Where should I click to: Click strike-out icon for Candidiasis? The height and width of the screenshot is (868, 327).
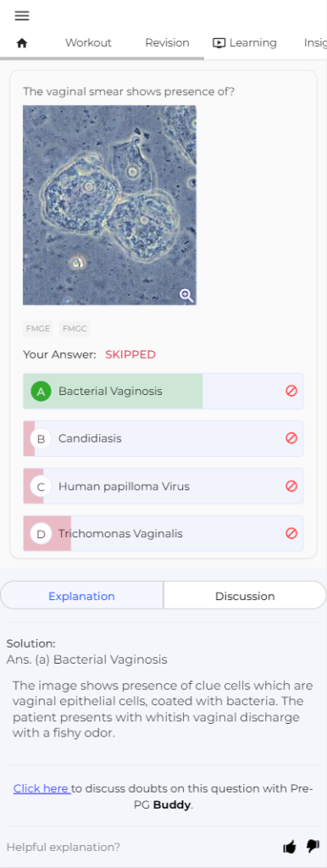tap(291, 438)
